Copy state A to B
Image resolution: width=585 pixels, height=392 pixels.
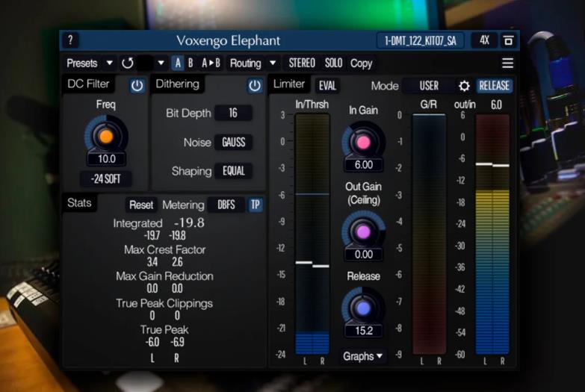211,63
